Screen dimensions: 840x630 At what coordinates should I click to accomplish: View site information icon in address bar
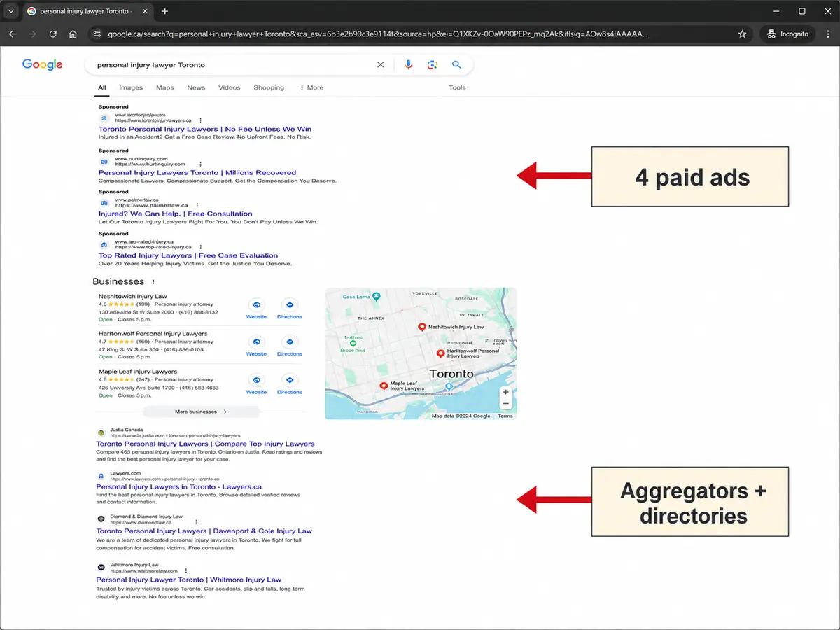point(97,34)
